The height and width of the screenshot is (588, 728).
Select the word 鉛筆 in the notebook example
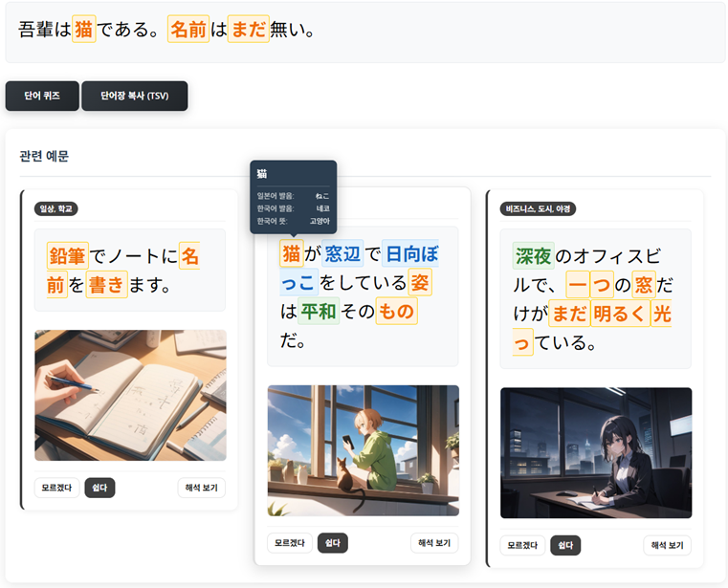tap(67, 256)
